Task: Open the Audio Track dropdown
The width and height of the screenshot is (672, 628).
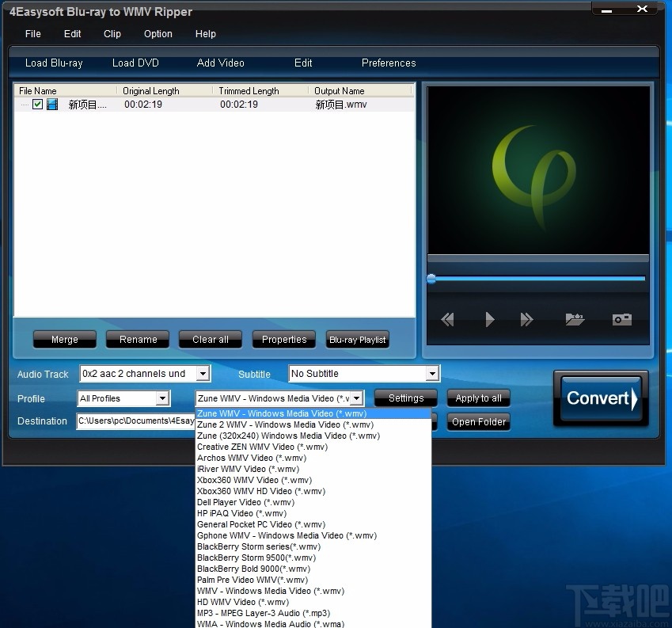Action: 204,373
